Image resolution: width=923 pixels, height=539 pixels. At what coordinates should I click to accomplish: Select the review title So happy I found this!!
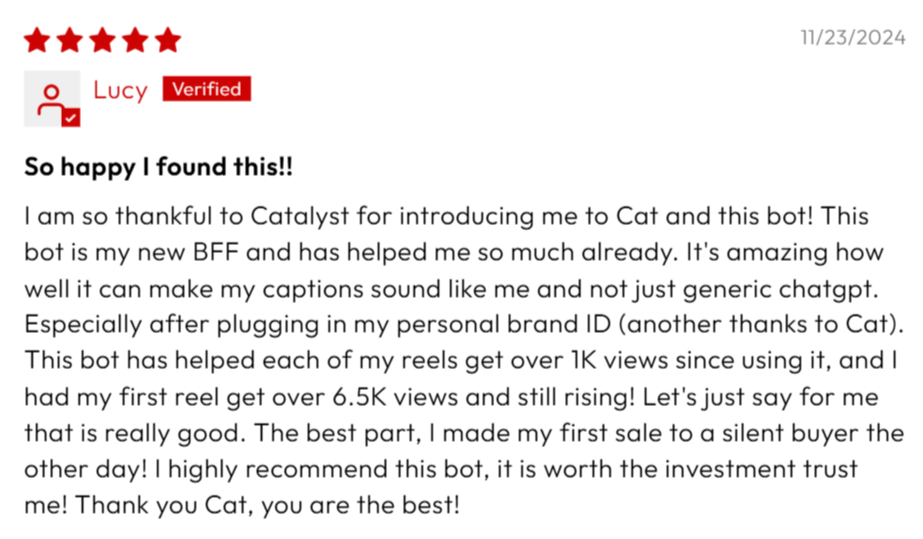pos(158,167)
